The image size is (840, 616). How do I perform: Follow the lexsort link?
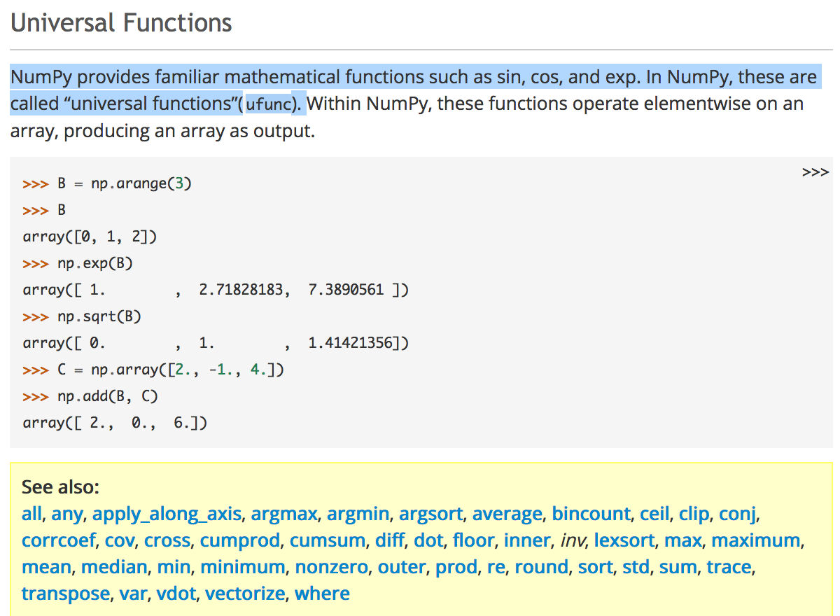pos(625,540)
